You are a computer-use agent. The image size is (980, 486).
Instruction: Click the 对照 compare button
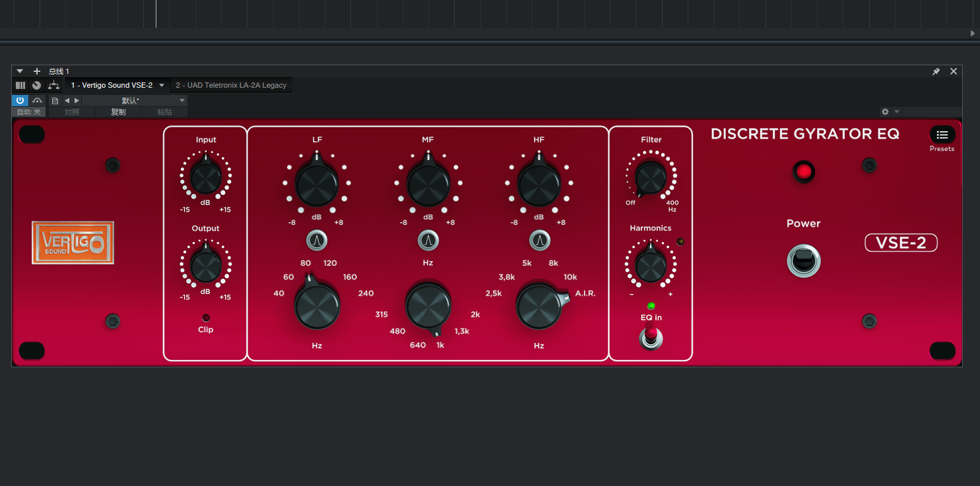tap(72, 112)
